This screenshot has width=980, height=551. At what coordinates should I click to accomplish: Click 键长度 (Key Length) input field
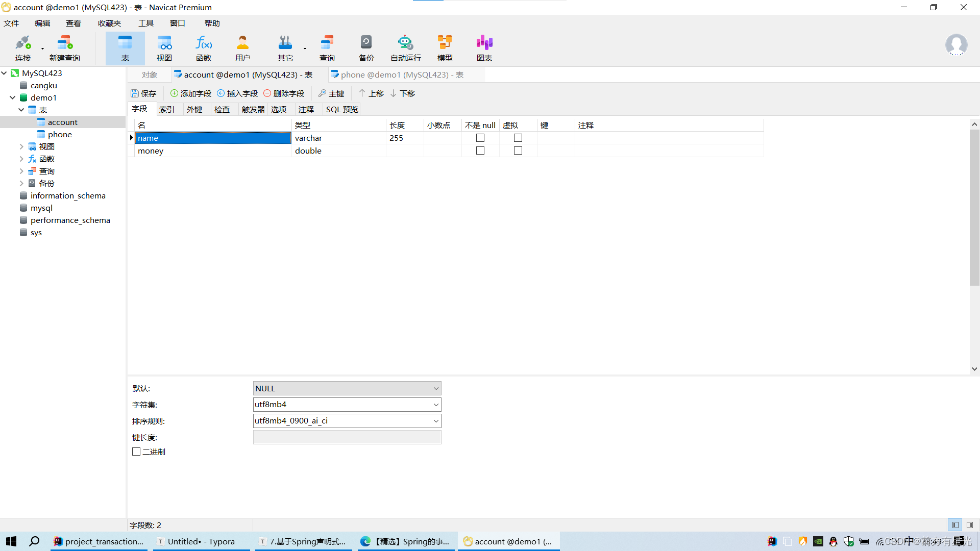coord(346,437)
